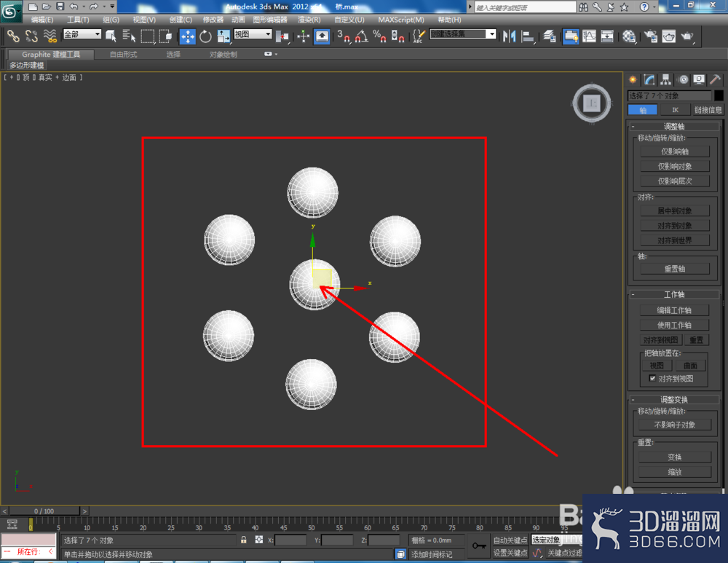Click the Open File folder icon
Image resolution: width=728 pixels, height=563 pixels.
[47, 7]
